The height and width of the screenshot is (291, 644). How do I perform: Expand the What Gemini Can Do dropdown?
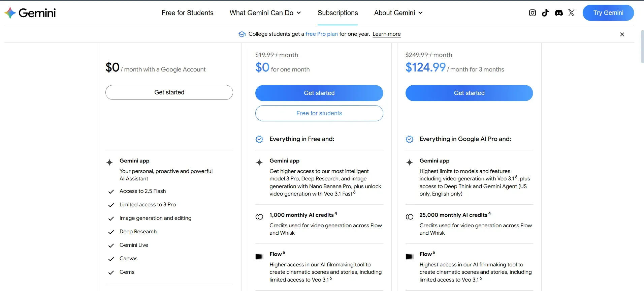coord(265,13)
